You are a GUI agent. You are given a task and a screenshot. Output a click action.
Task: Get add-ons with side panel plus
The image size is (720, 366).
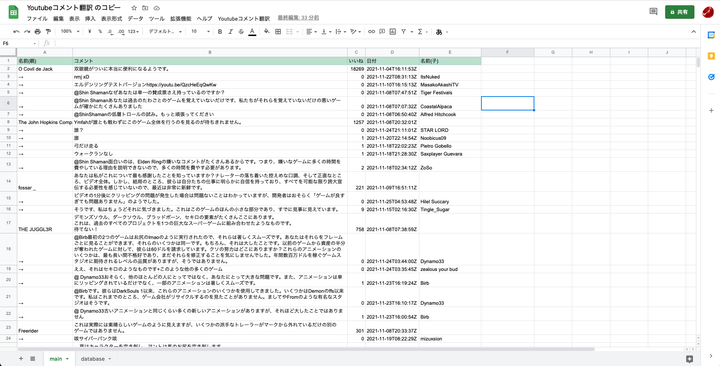pos(711,111)
